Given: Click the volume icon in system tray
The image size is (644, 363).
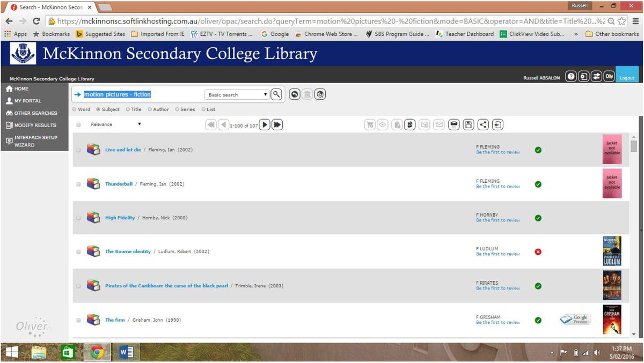Looking at the screenshot, I should click(597, 353).
